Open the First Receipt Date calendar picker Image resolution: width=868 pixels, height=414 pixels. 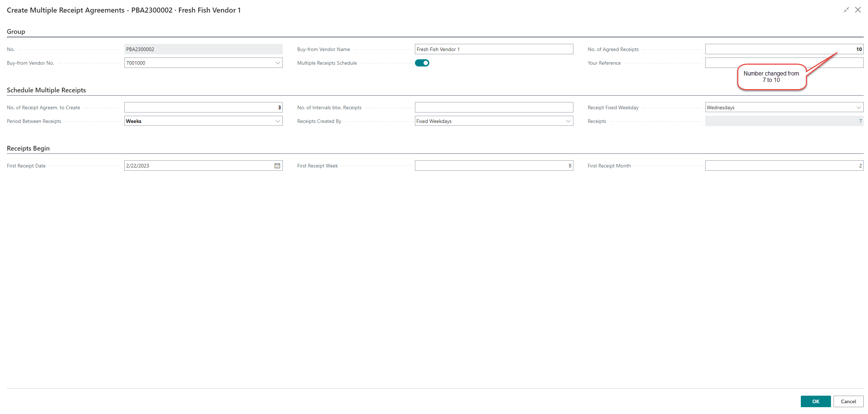click(x=277, y=166)
